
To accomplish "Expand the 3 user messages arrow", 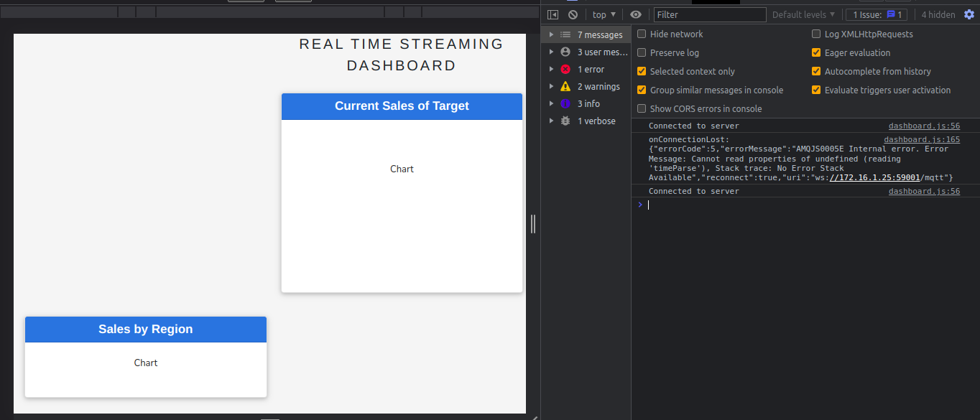I will point(551,52).
